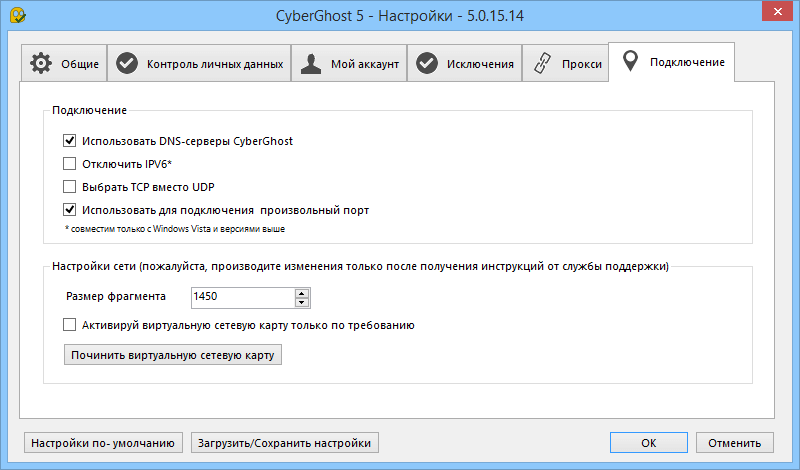Switch to the Контроль личных данных tab

[200, 64]
